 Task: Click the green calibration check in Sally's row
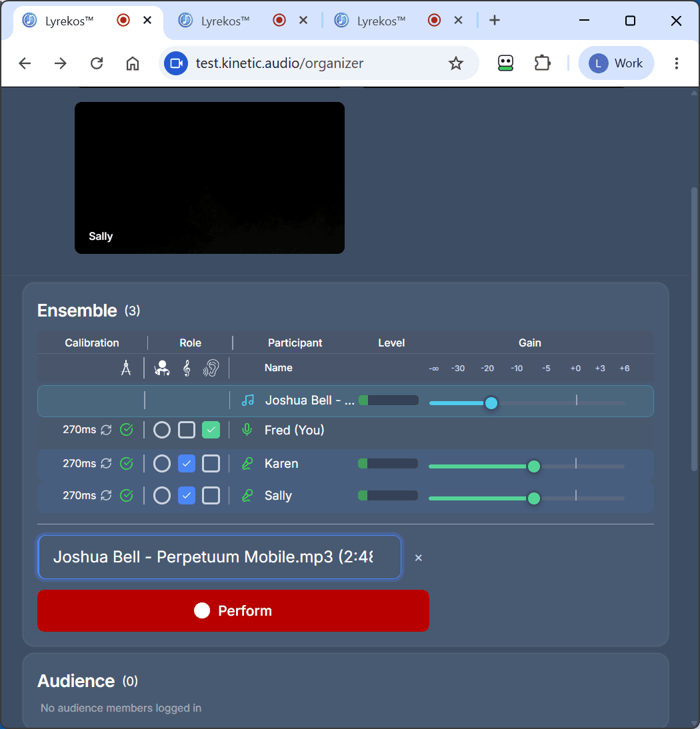coord(127,496)
